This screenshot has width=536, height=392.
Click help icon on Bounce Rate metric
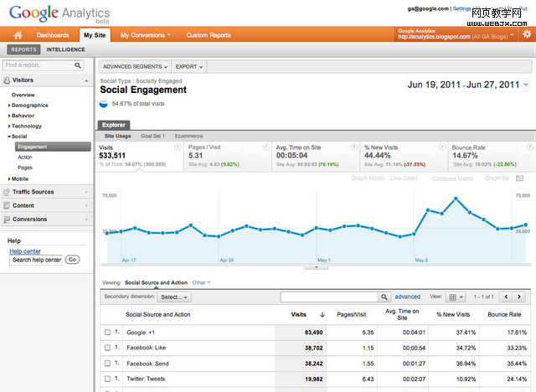pyautogui.click(x=529, y=147)
